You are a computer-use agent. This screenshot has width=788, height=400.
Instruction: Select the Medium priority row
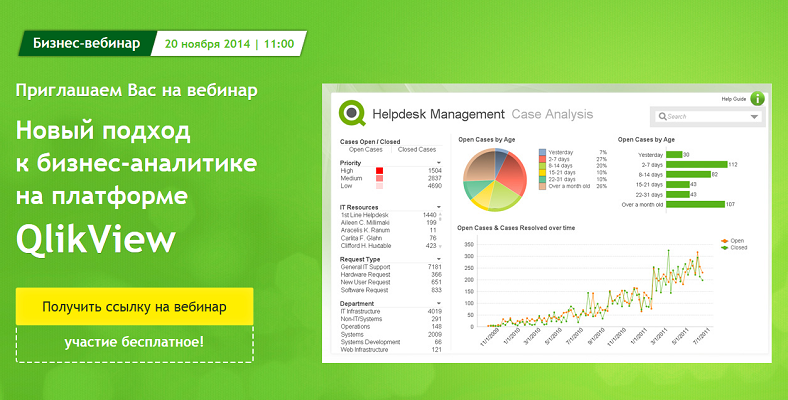pyautogui.click(x=391, y=178)
